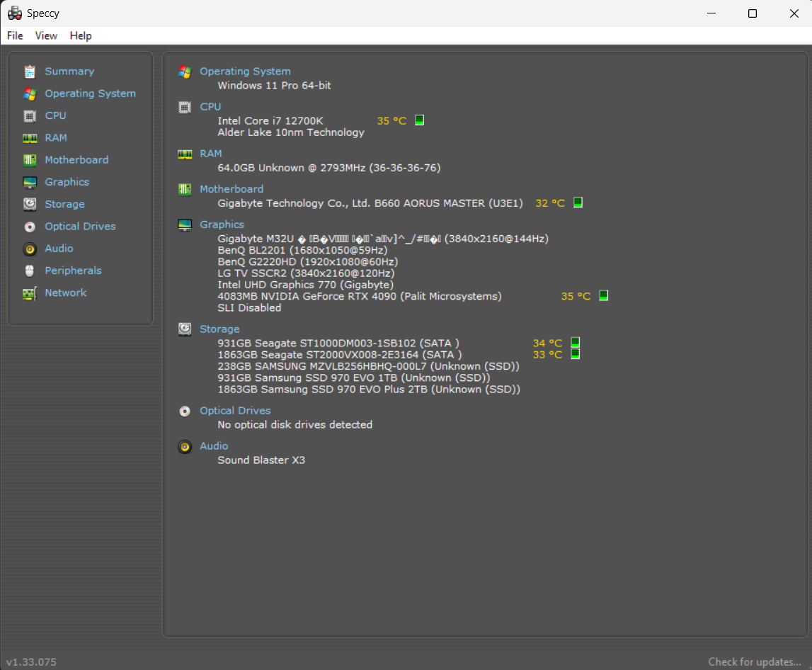Click the RAM icon in summary pane
This screenshot has width=812, height=670.
[185, 154]
